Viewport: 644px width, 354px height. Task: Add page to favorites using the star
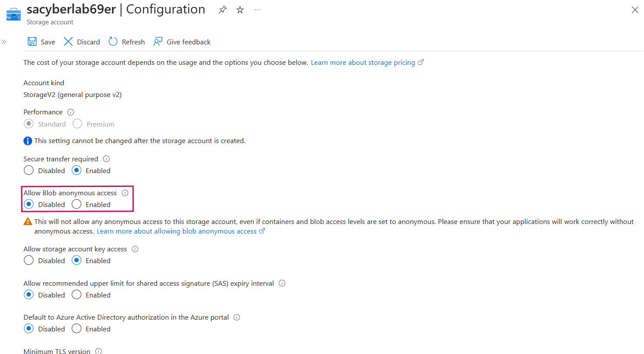[x=240, y=9]
